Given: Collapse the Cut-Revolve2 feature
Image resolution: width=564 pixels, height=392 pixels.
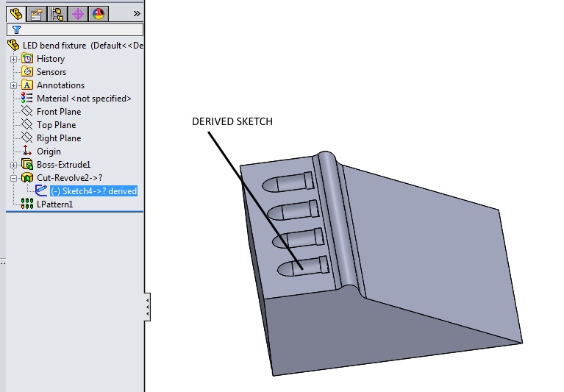Looking at the screenshot, I should 13,179.
